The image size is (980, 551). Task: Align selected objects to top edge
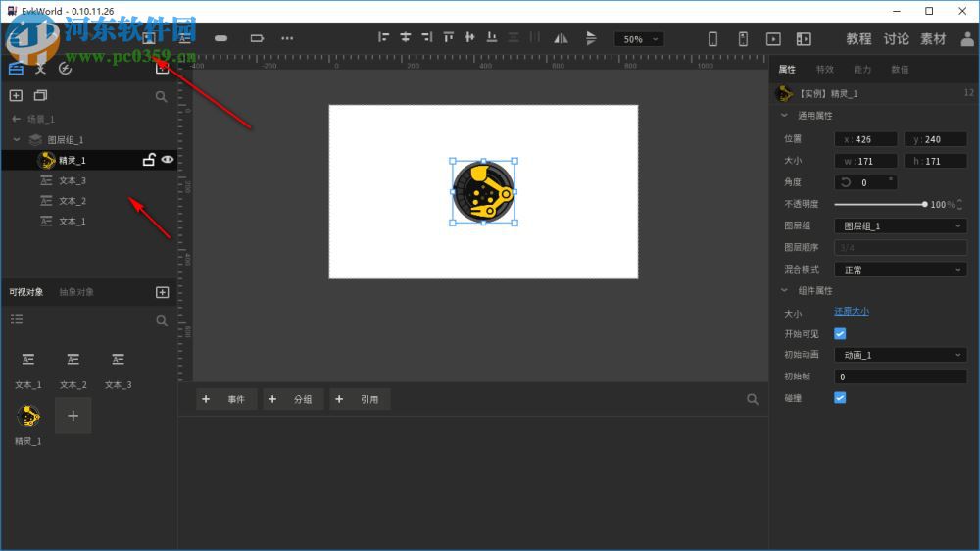pos(448,37)
